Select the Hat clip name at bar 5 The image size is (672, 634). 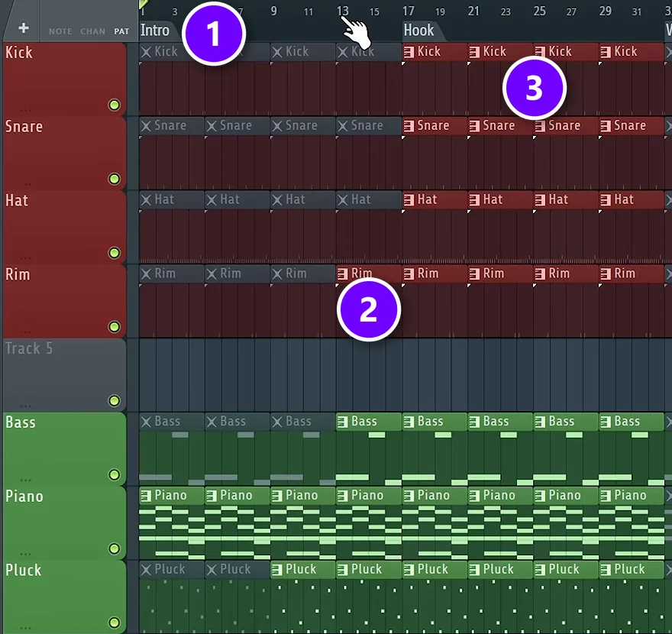pos(230,199)
